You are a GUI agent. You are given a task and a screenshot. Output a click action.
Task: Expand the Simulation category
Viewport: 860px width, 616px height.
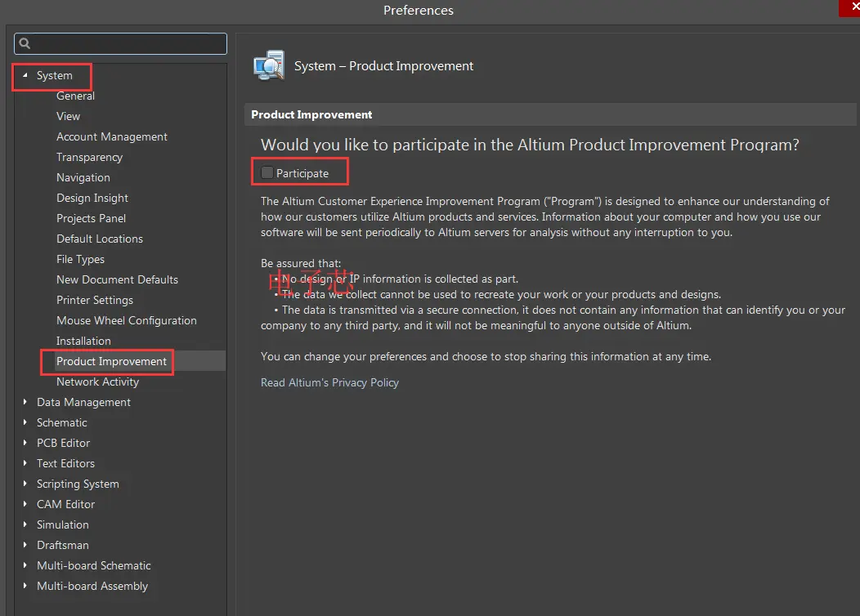(x=25, y=524)
